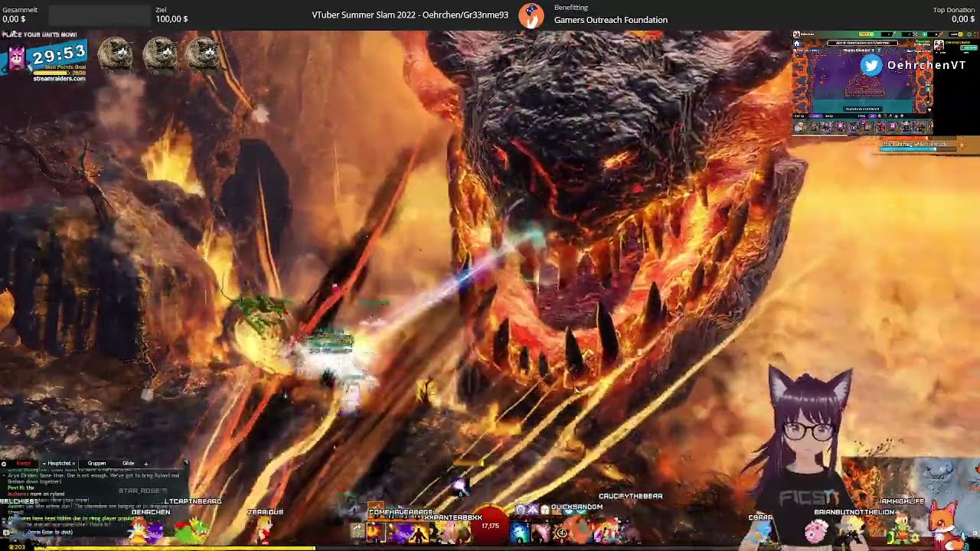Image resolution: width=980 pixels, height=551 pixels.
Task: Click the 29:53 countdown timer
Action: [x=59, y=53]
